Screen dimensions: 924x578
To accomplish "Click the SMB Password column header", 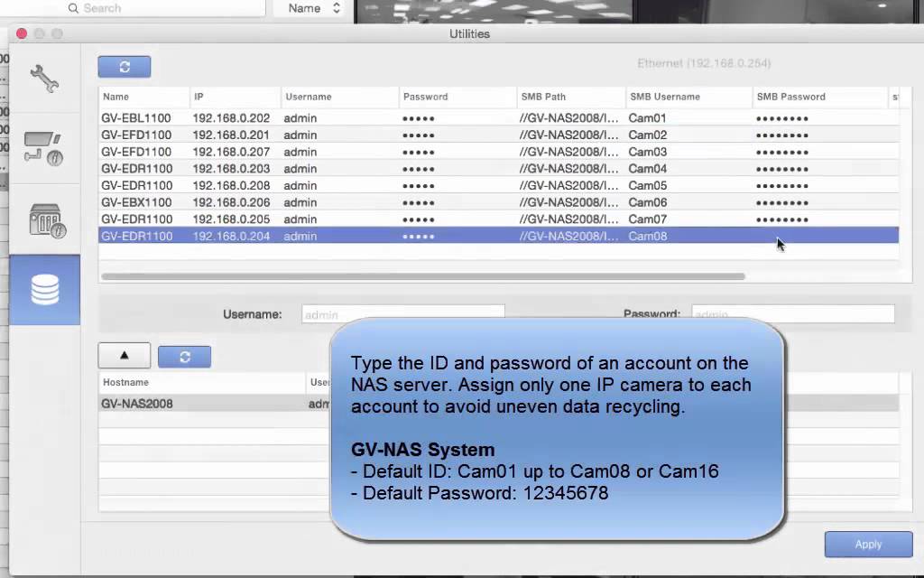I will pos(819,97).
